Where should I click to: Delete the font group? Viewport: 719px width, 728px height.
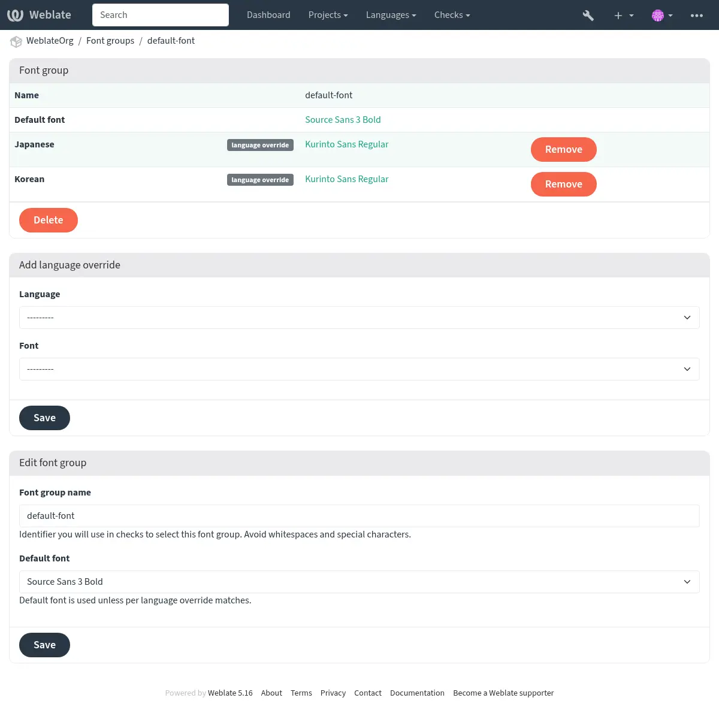click(49, 220)
